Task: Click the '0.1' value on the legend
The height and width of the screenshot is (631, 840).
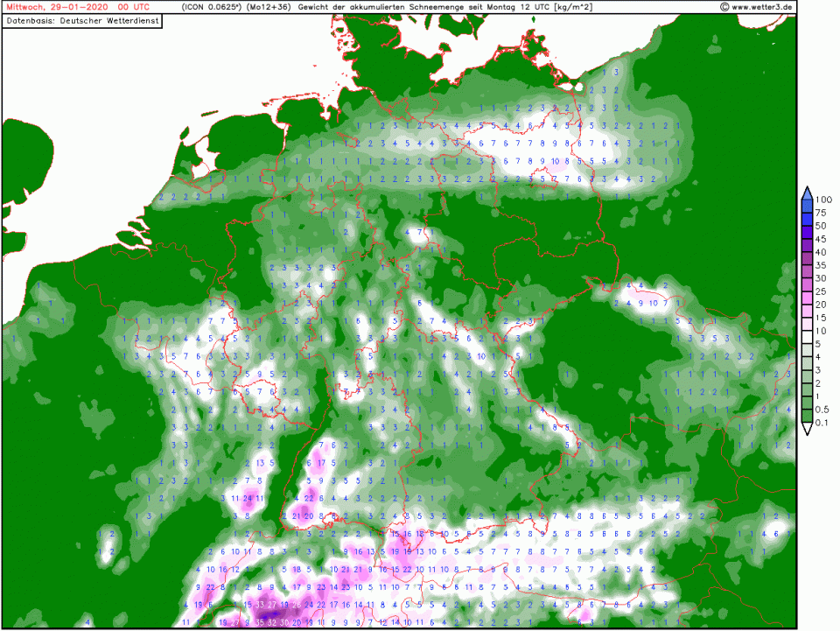Action: coord(822,424)
